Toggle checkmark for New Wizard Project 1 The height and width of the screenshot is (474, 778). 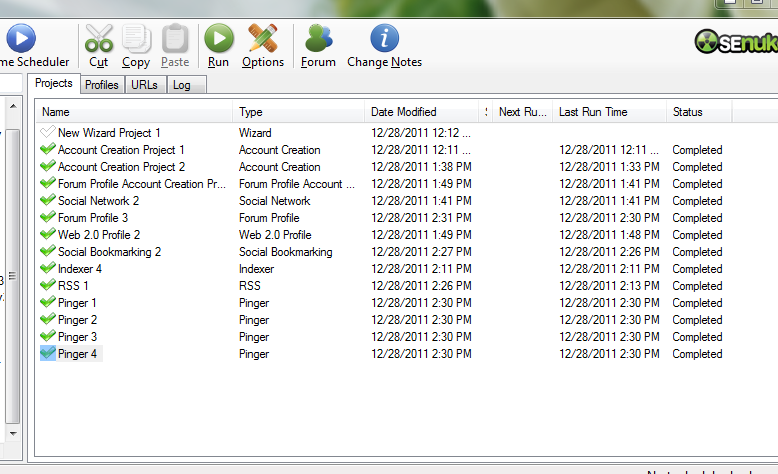point(48,132)
